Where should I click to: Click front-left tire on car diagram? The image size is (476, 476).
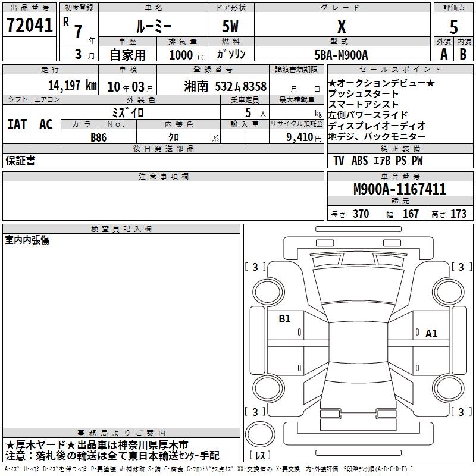tap(268, 292)
